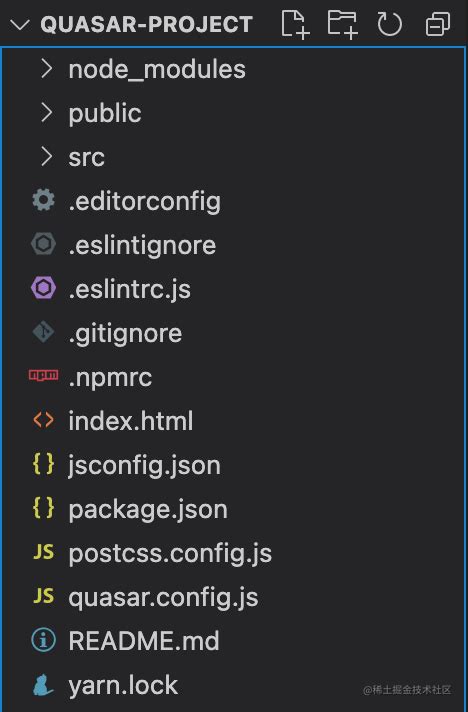Expand the public folder chevron

(46, 113)
